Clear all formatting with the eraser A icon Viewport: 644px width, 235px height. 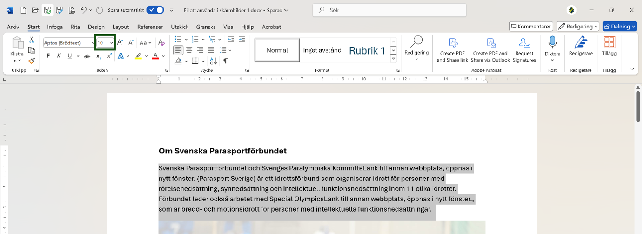point(161,43)
